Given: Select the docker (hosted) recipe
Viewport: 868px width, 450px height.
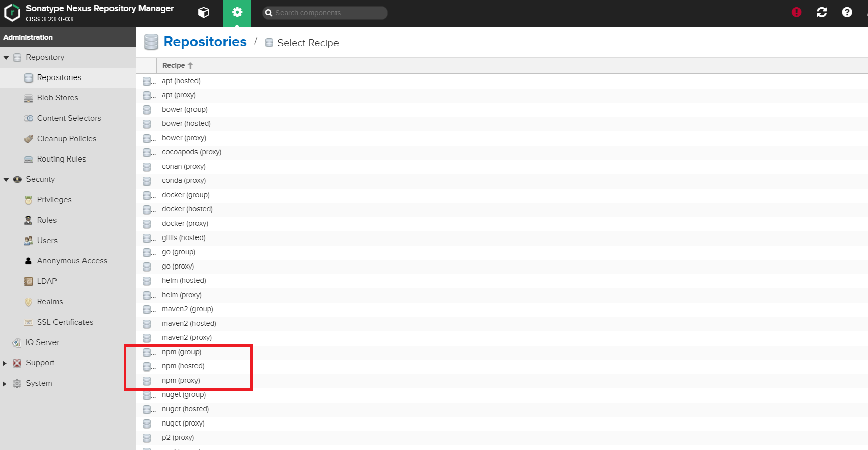Looking at the screenshot, I should pyautogui.click(x=187, y=209).
